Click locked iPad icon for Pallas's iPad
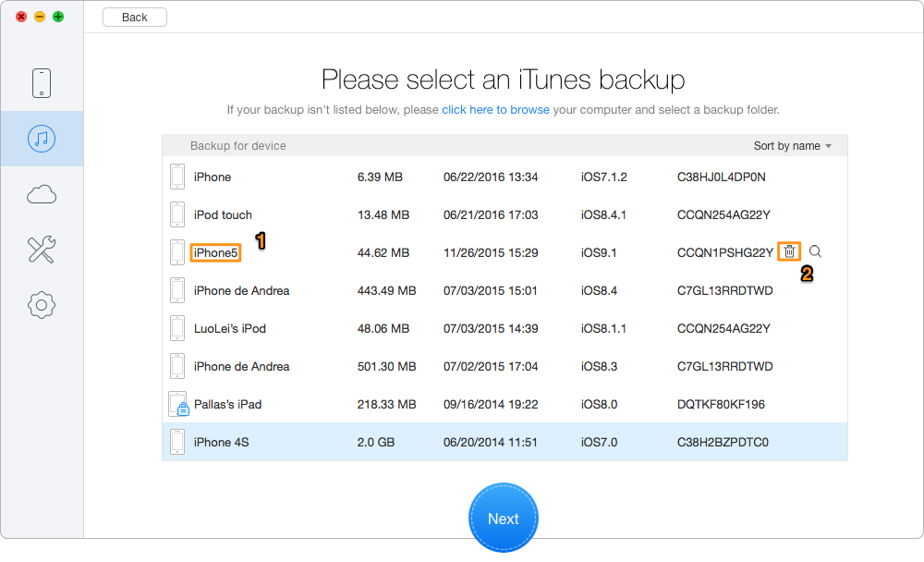 point(178,405)
